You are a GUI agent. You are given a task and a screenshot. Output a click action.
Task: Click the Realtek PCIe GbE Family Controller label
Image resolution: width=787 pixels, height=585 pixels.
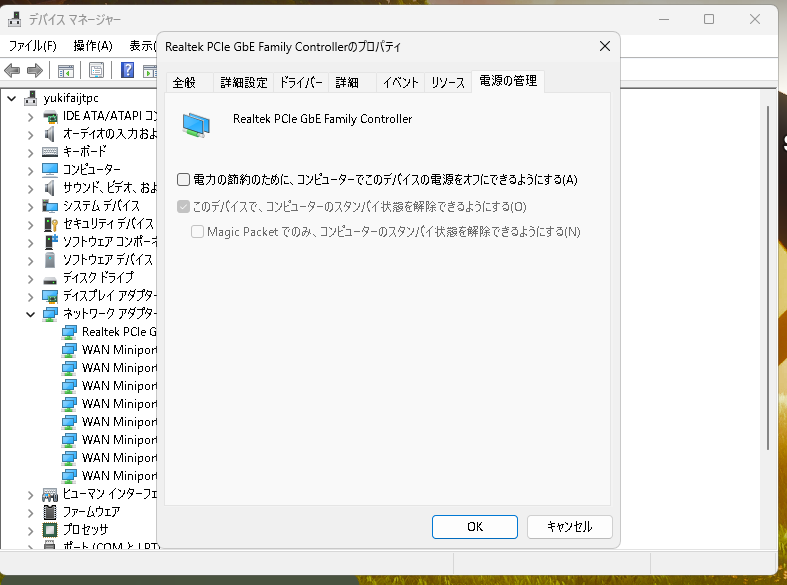tap(322, 119)
